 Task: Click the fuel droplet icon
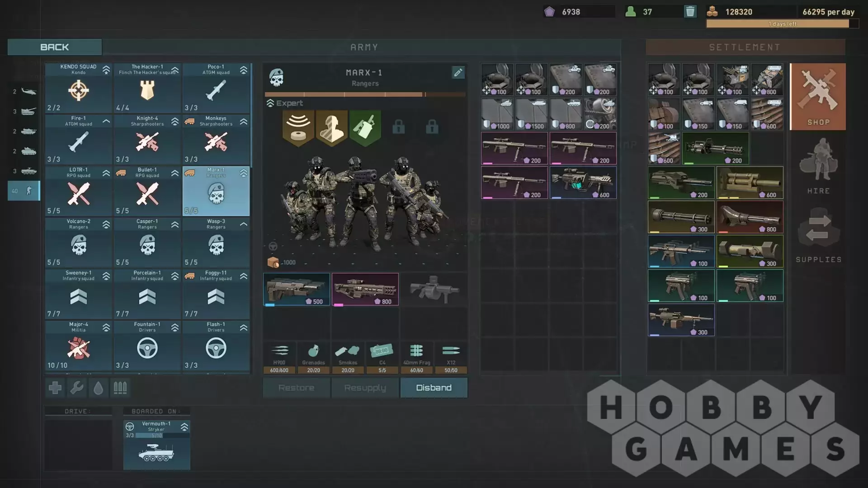tap(99, 388)
